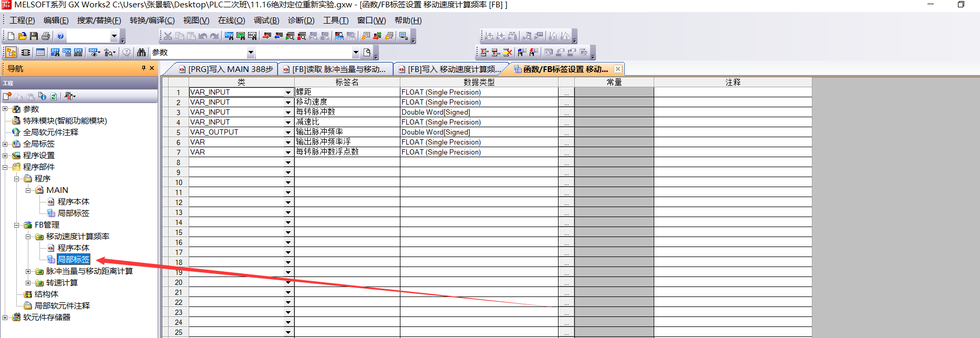The height and width of the screenshot is (338, 980).
Task: Click the refresh icon in navigation toolbar
Action: pyautogui.click(x=54, y=96)
